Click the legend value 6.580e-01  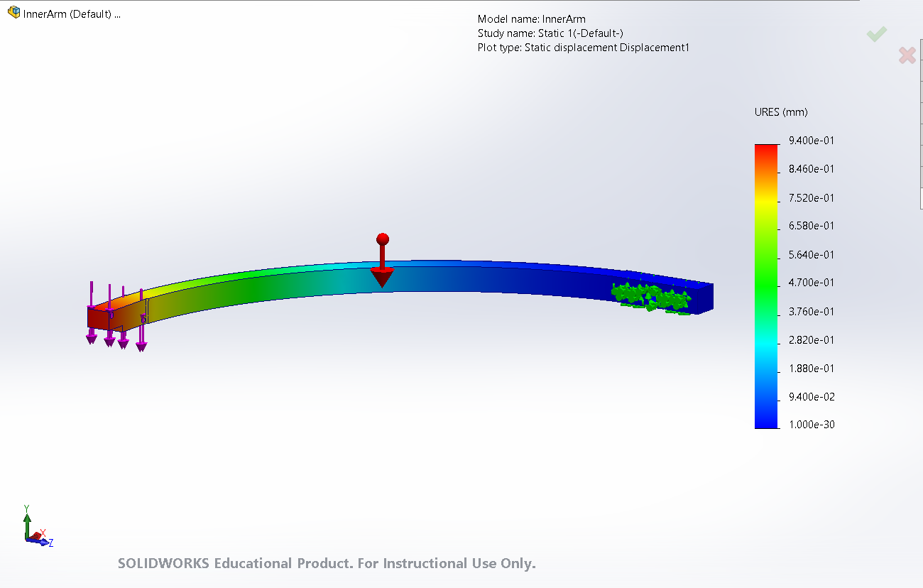tap(810, 226)
